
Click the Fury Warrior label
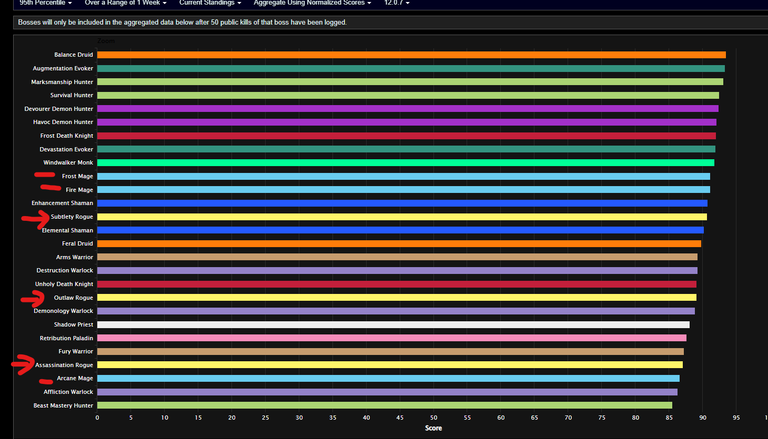point(76,351)
